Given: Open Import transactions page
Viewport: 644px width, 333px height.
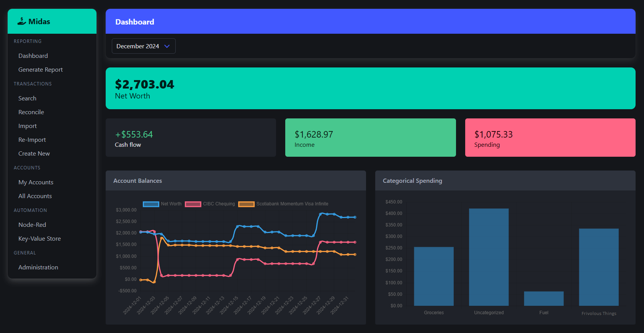Looking at the screenshot, I should tap(28, 126).
